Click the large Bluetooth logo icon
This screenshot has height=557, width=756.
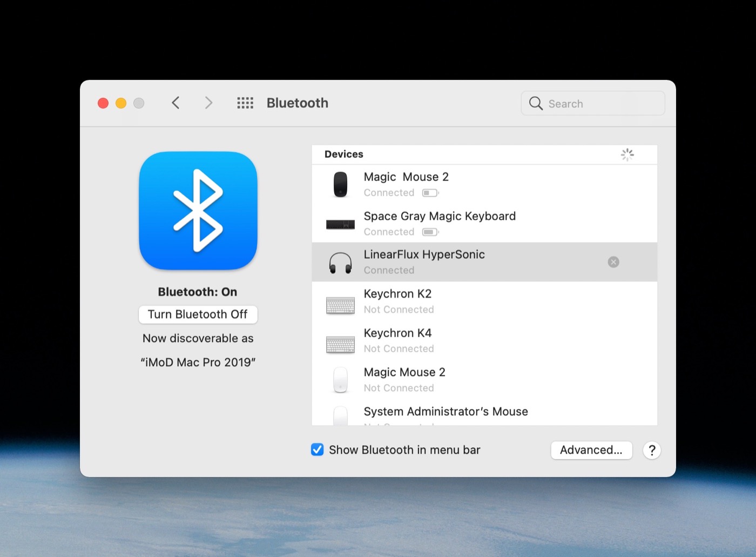click(x=198, y=211)
